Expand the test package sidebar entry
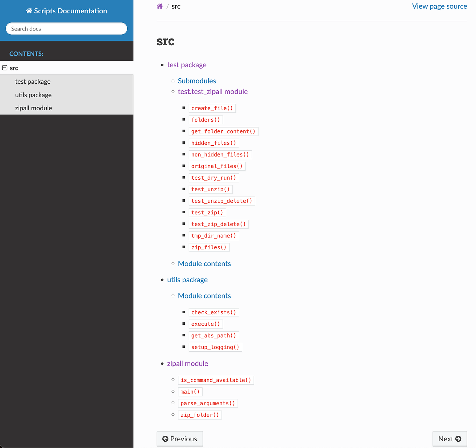 pyautogui.click(x=33, y=81)
